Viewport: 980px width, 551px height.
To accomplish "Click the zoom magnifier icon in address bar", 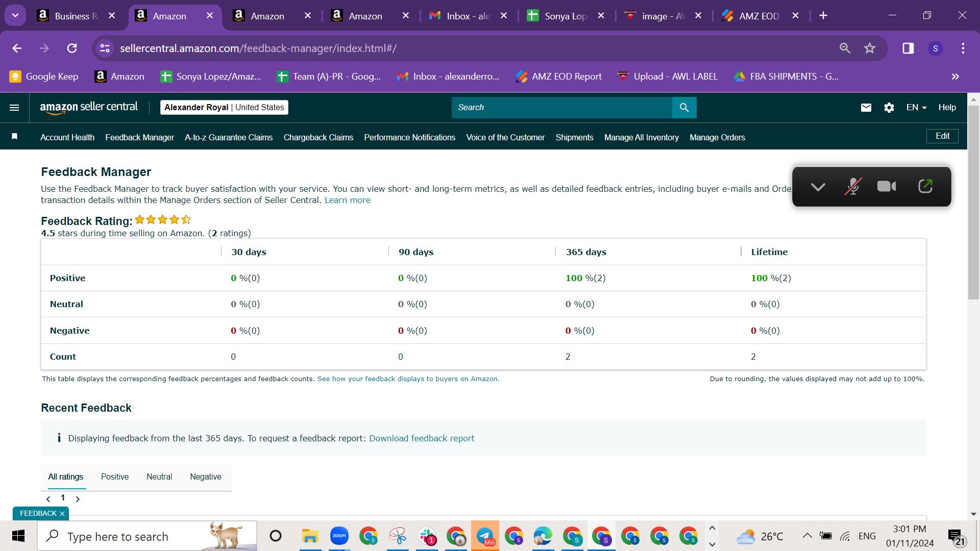I will 845,48.
